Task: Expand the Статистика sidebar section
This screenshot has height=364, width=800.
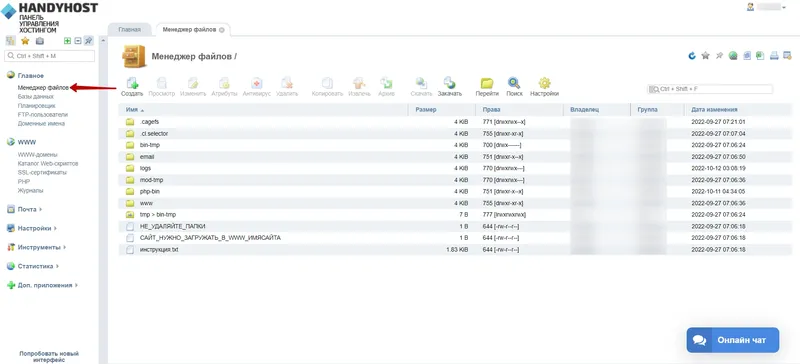Action: (x=35, y=266)
